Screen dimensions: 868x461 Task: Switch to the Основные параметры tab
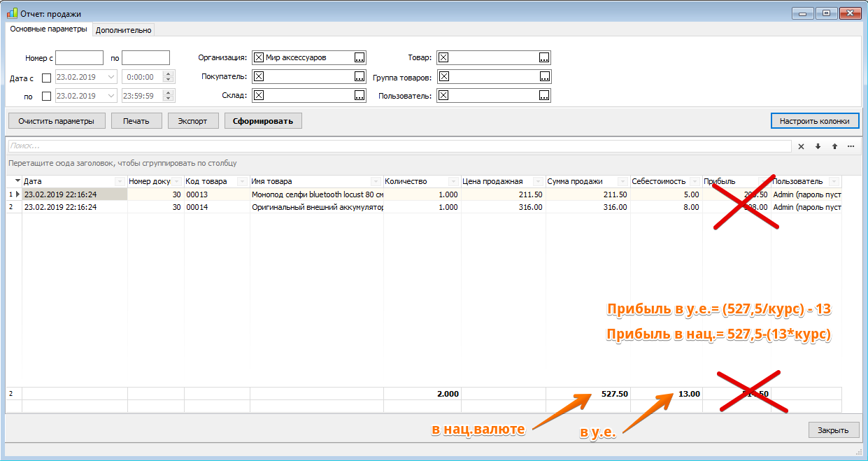pos(48,29)
